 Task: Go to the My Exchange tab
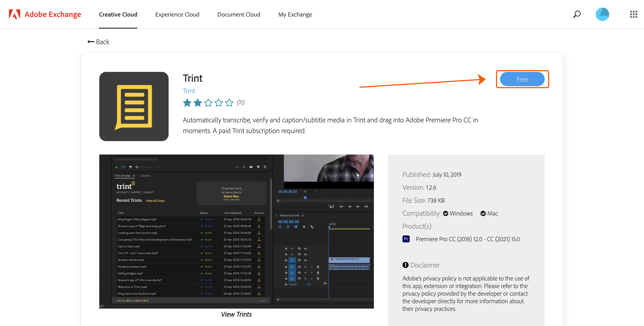coord(295,15)
